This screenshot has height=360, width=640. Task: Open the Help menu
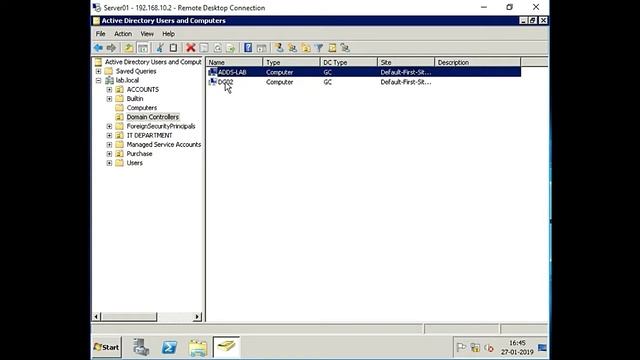[x=168, y=34]
